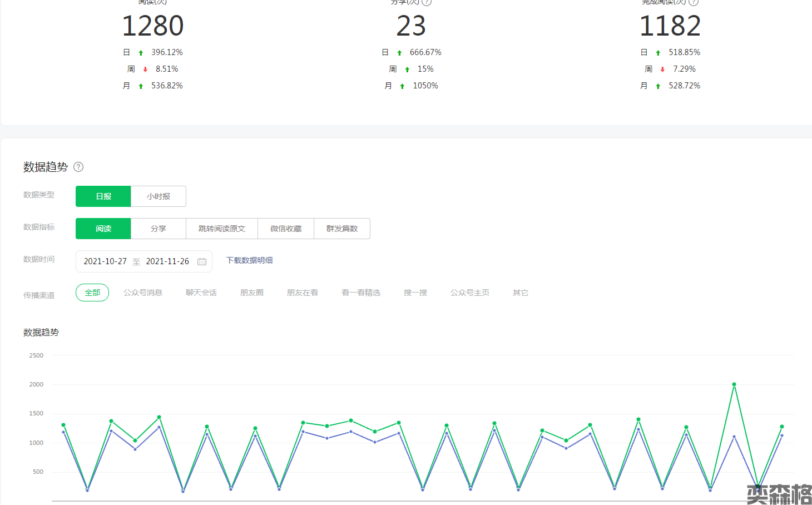
Task: View the 微信收藏 metric
Action: tap(286, 229)
